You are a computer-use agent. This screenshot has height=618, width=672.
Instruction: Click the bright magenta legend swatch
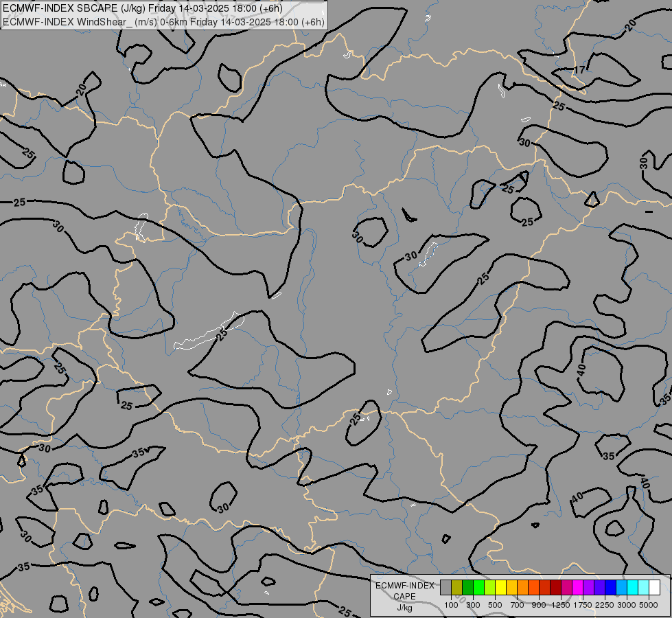(x=578, y=588)
